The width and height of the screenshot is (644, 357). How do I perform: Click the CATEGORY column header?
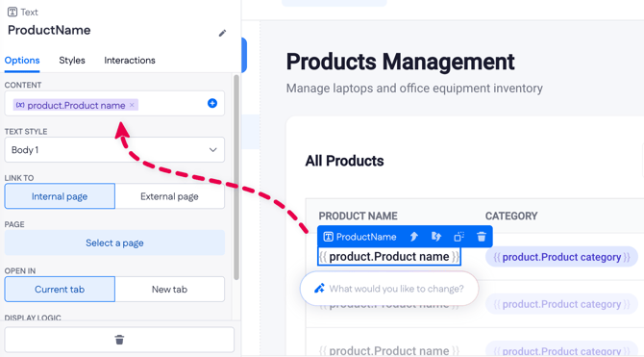[x=511, y=216]
